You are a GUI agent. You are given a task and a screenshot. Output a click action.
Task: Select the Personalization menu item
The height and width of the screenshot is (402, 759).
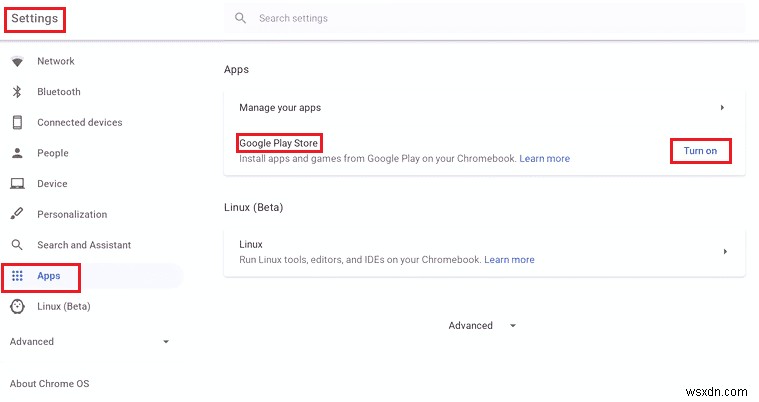tap(72, 214)
